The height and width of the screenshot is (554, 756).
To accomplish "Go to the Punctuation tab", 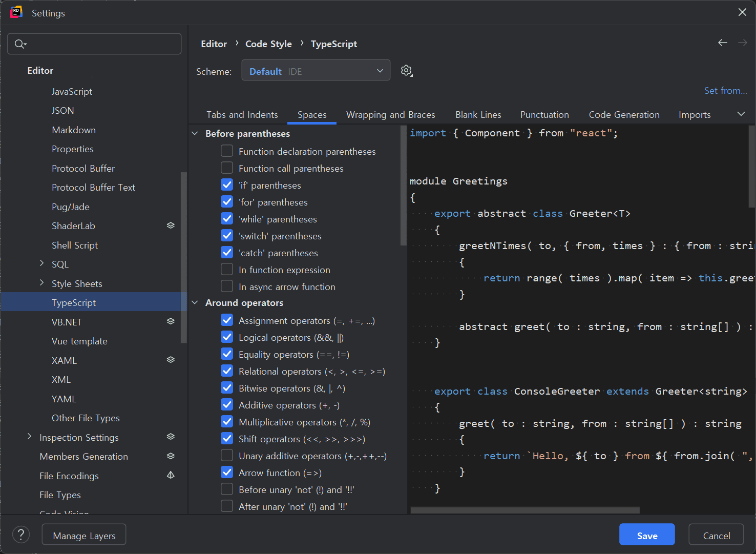I will point(544,115).
